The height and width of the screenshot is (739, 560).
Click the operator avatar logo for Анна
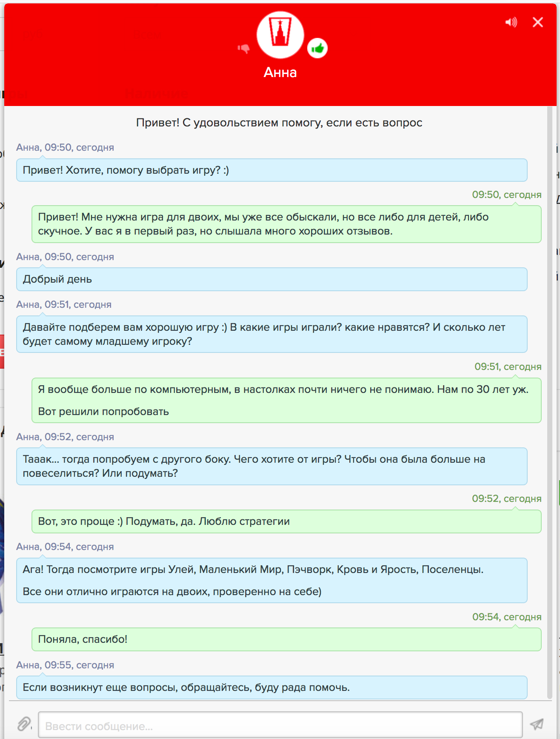click(x=280, y=35)
